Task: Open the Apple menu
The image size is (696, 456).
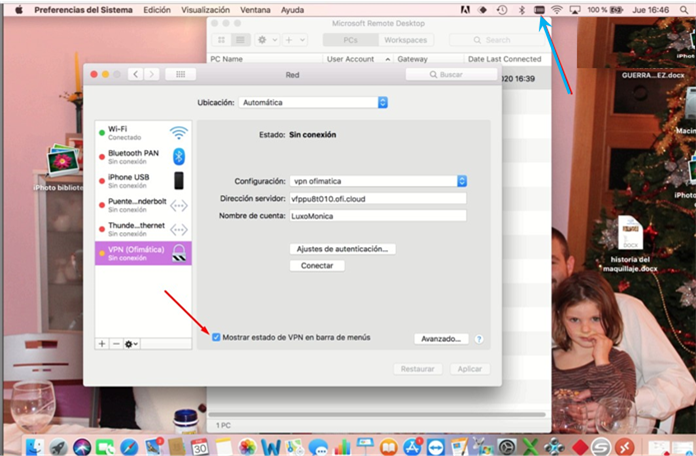Action: click(19, 10)
